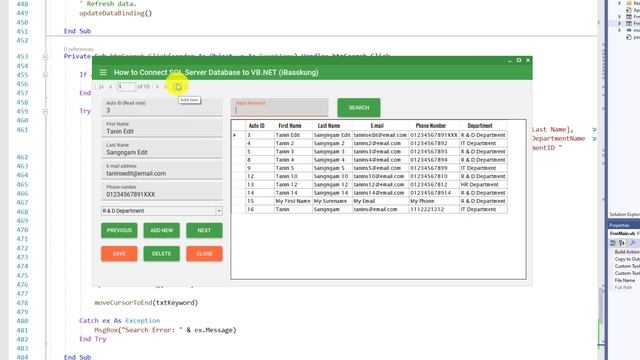The width and height of the screenshot is (640, 360).
Task: Click the orange SAVE button
Action: pos(119,254)
